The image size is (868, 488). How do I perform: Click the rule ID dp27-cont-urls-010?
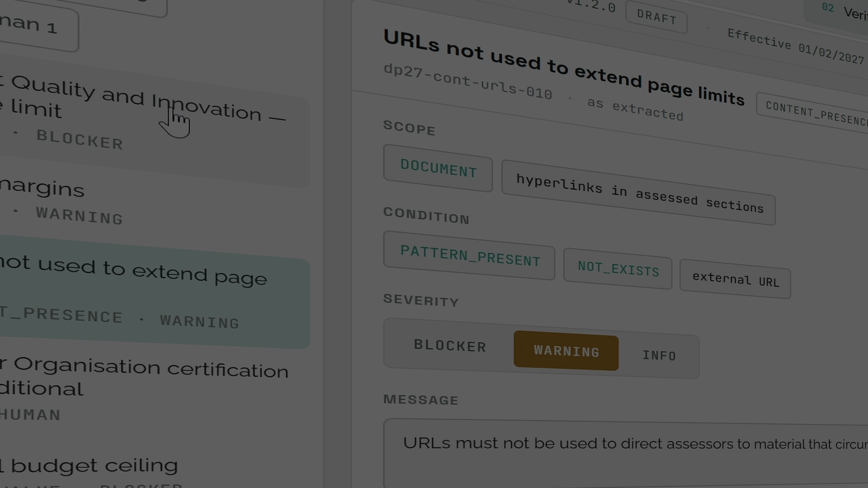(468, 81)
